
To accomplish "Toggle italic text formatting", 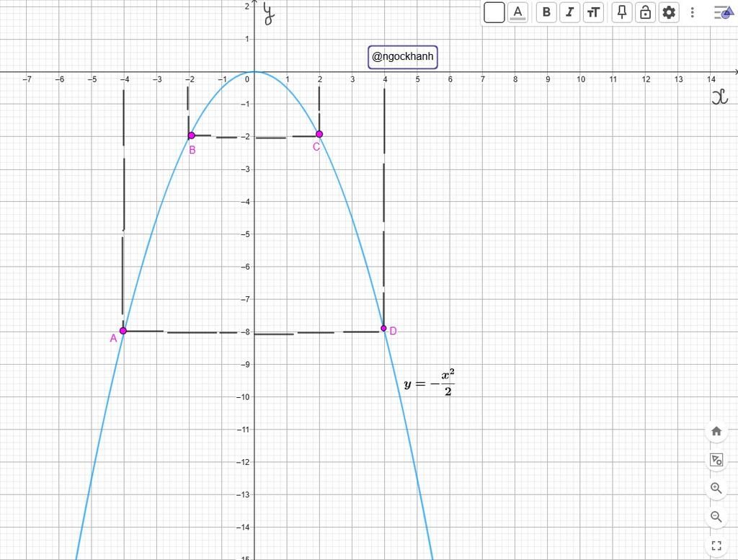I will [x=570, y=12].
